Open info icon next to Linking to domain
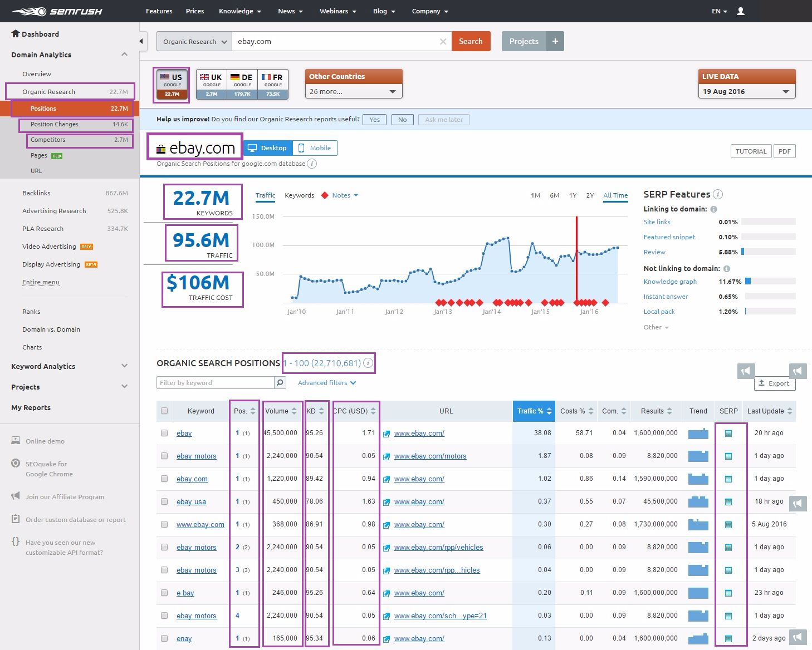 713,209
